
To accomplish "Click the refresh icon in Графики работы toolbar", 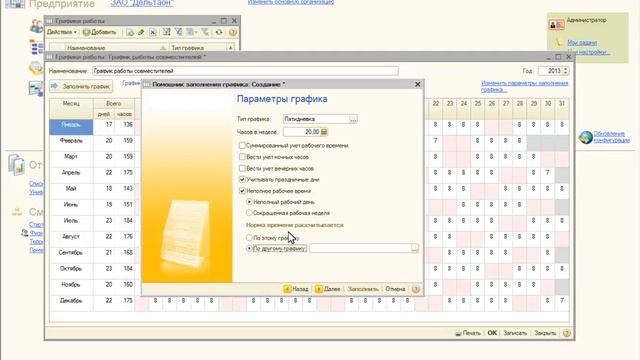I will 219,32.
